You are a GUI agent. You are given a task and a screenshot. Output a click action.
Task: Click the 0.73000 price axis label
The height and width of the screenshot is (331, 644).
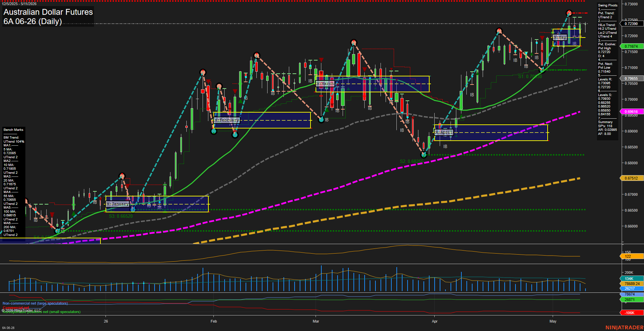pos(631,4)
